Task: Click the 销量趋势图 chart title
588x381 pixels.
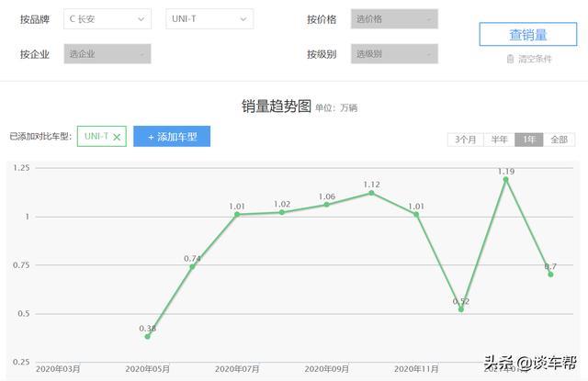Action: pos(277,106)
